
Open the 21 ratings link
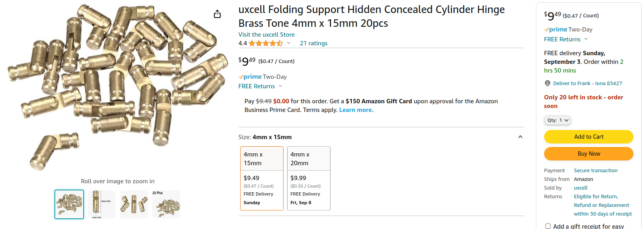click(x=314, y=43)
